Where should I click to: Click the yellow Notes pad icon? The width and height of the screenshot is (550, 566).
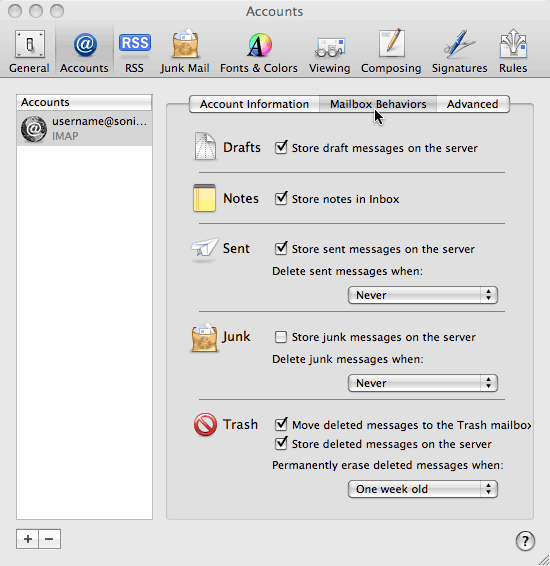[204, 198]
